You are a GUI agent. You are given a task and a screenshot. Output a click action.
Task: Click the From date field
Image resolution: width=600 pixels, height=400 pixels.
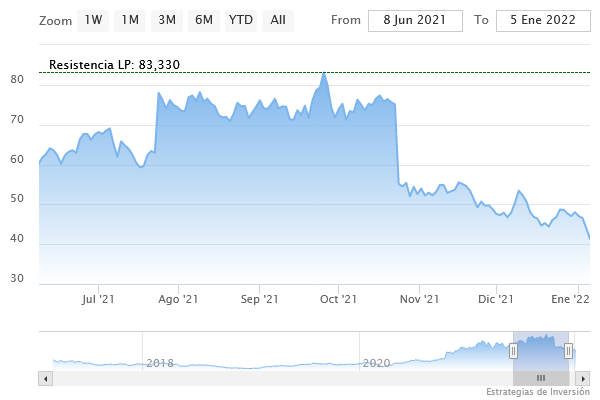click(415, 20)
